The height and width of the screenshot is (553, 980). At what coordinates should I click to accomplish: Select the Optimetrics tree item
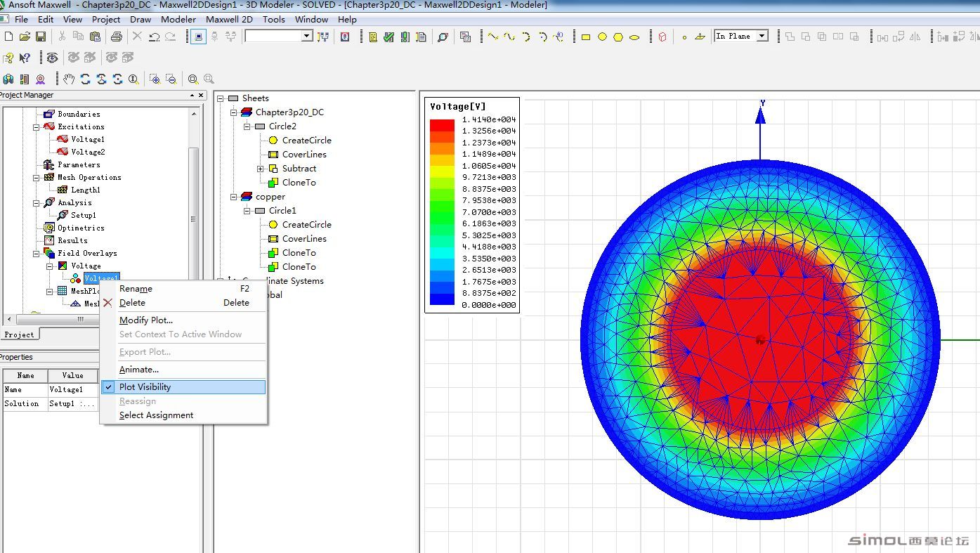[x=81, y=228]
